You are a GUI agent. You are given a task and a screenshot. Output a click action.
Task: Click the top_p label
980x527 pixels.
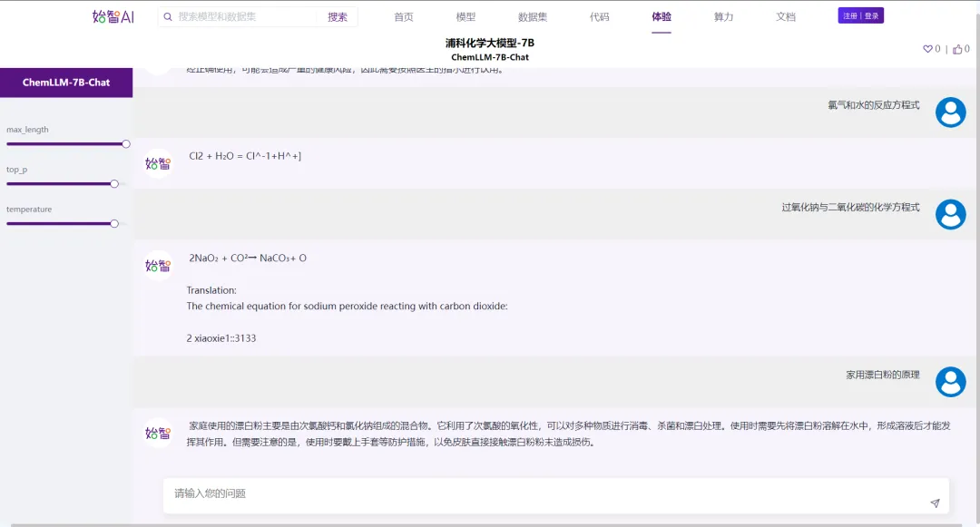[17, 170]
